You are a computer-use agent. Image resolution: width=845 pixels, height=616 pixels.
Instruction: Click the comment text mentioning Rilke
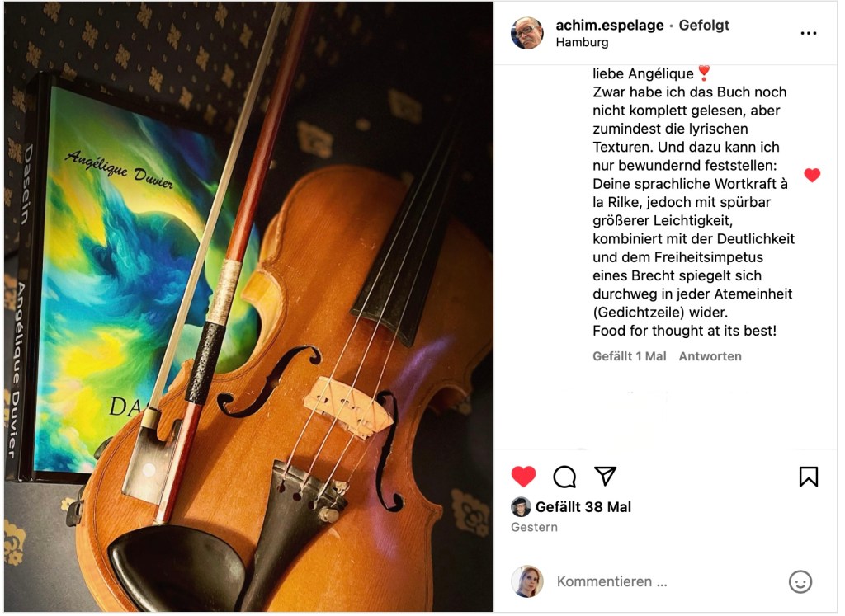click(693, 202)
